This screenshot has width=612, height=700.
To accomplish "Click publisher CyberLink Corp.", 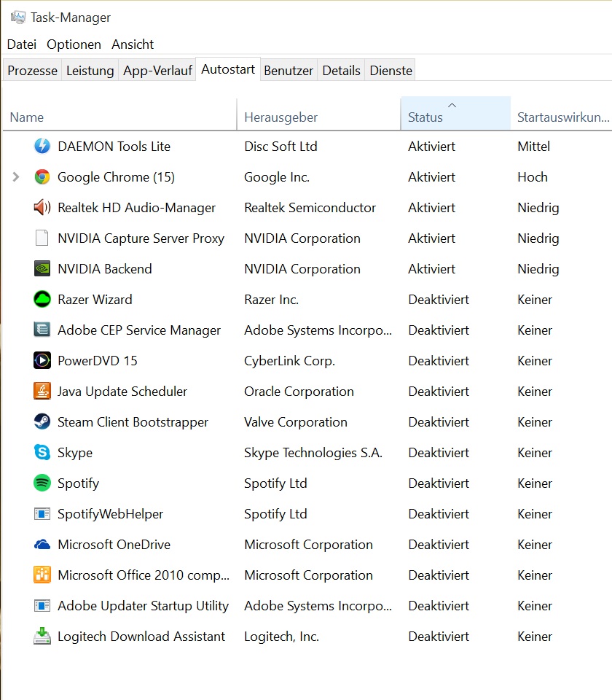I will pyautogui.click(x=289, y=361).
